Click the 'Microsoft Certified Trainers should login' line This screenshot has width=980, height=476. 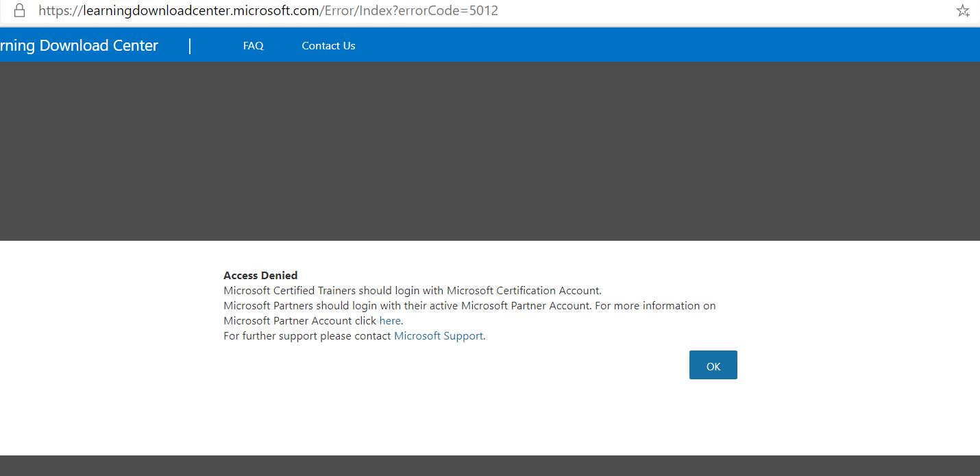point(413,291)
